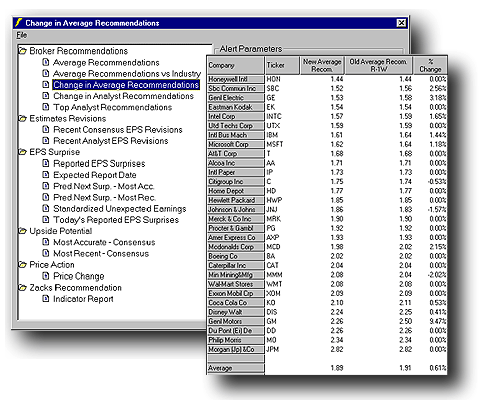Click document icon beside Indicator Report
Viewport: 490px width, 400px height.
pyautogui.click(x=46, y=299)
